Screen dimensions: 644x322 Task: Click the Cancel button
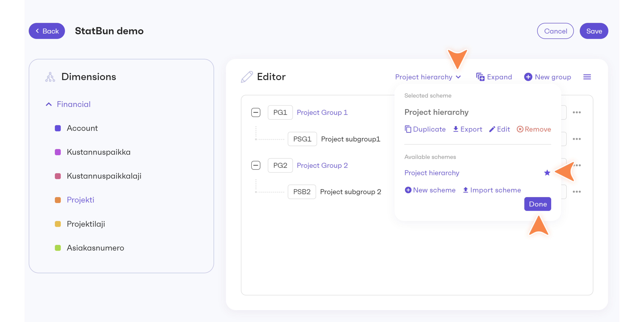point(555,31)
